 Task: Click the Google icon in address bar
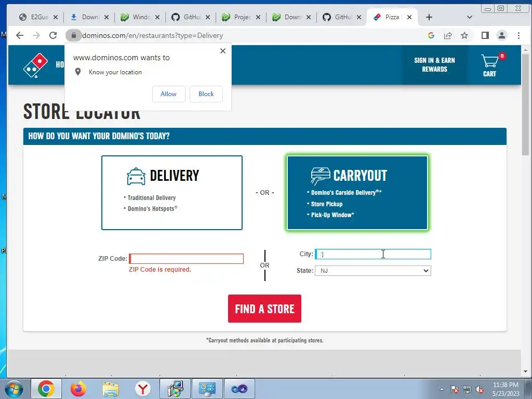tap(431, 35)
